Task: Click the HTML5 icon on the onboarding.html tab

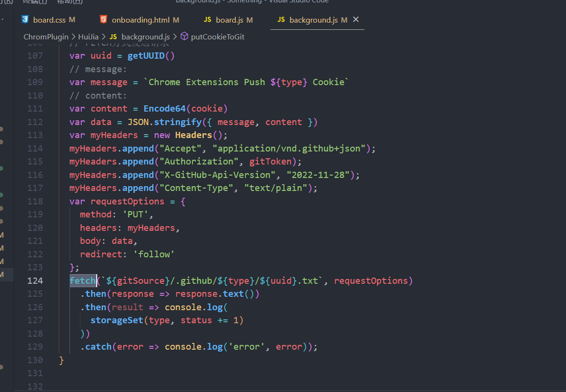Action: pos(103,19)
